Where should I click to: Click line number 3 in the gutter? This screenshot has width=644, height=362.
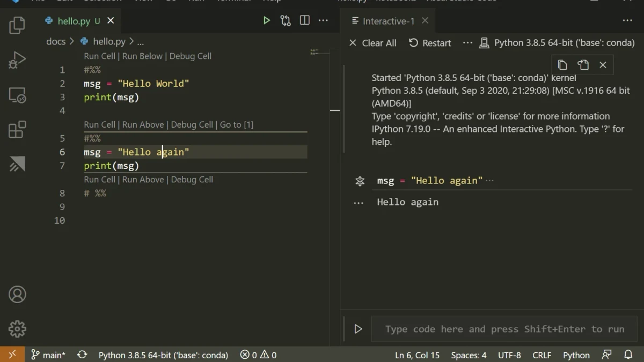click(62, 97)
